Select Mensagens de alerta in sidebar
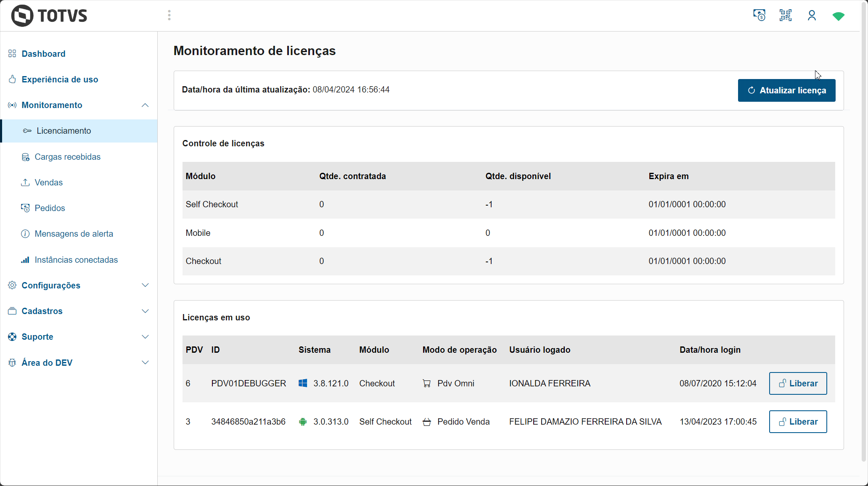Image resolution: width=868 pixels, height=486 pixels. pyautogui.click(x=74, y=234)
